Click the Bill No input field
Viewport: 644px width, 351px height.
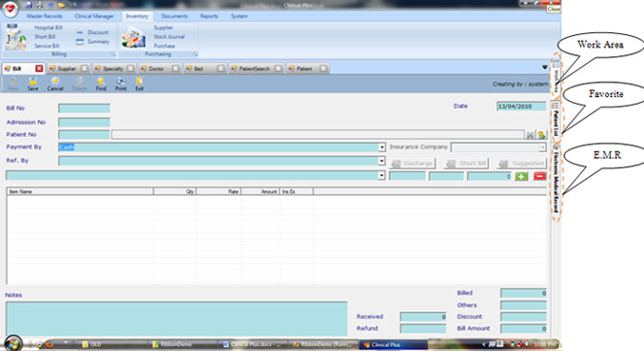pyautogui.click(x=85, y=108)
